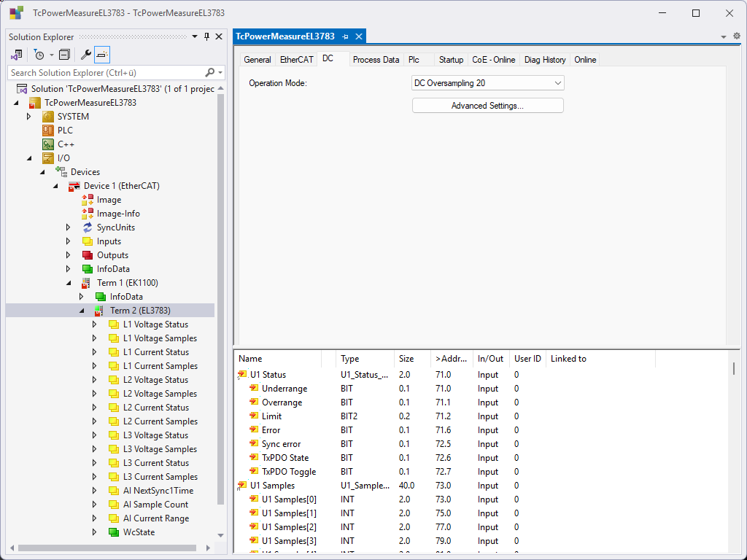The height and width of the screenshot is (560, 747).
Task: Open the Operation Mode dropdown
Action: (x=558, y=83)
